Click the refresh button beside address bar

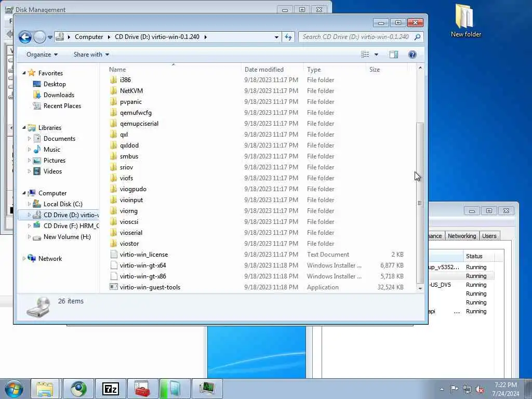[288, 37]
